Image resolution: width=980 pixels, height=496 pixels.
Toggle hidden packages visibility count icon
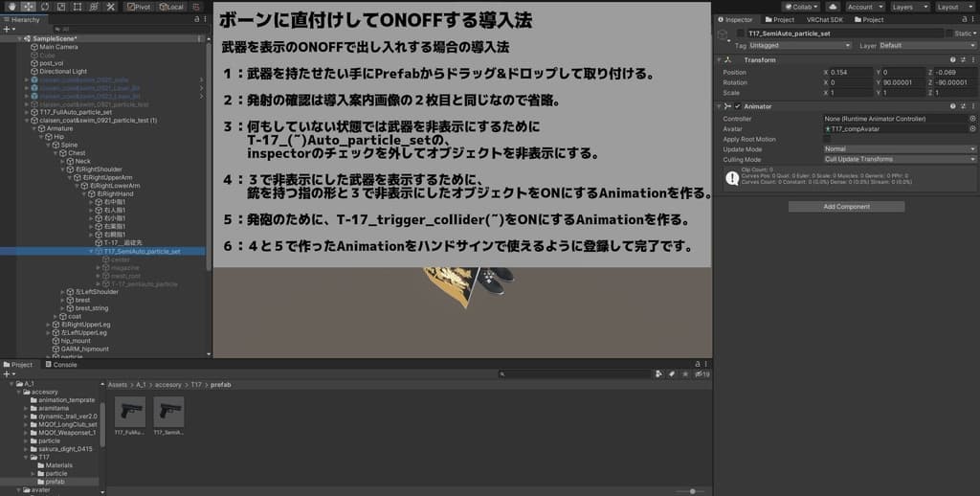[702, 374]
